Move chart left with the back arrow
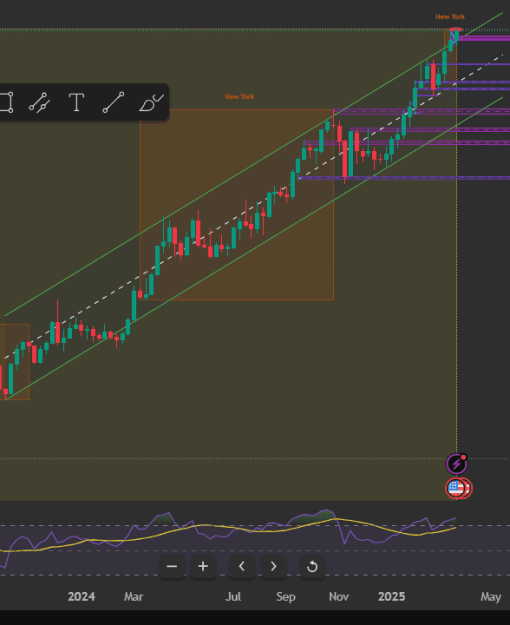Viewport: 510px width, 625px height. pyautogui.click(x=242, y=566)
